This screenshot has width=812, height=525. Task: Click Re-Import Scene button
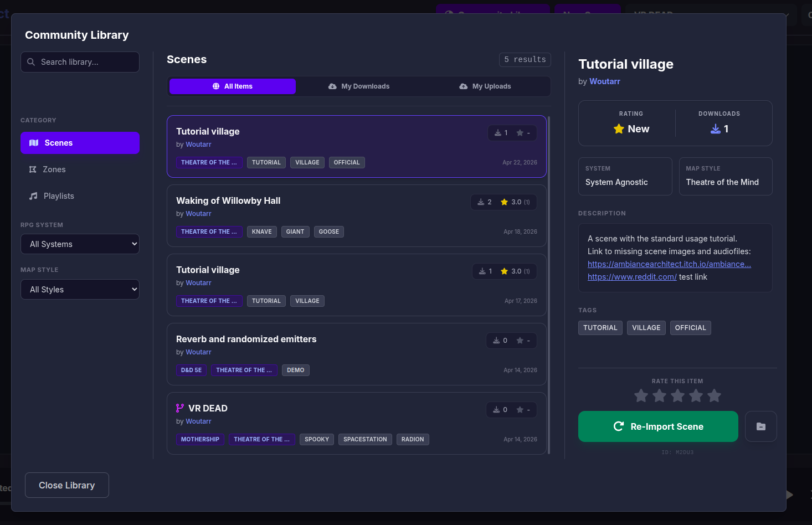point(658,426)
